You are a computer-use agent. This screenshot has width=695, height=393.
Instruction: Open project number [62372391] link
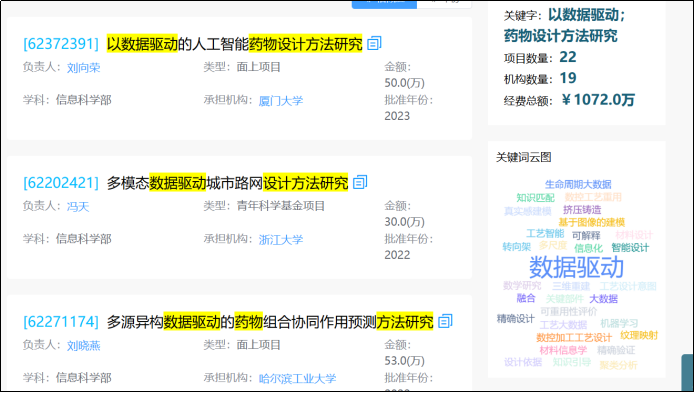click(61, 44)
